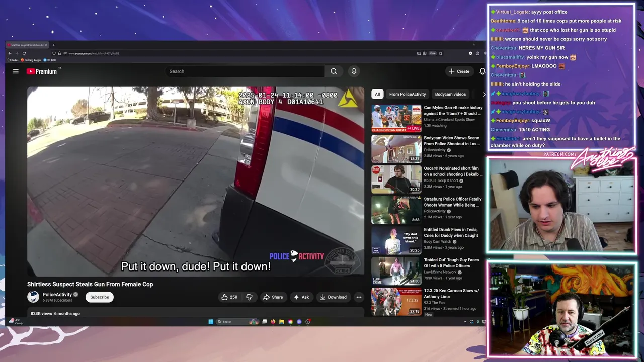This screenshot has width=644, height=362.
Task: Open browser extensions menu icon
Action: [x=478, y=53]
